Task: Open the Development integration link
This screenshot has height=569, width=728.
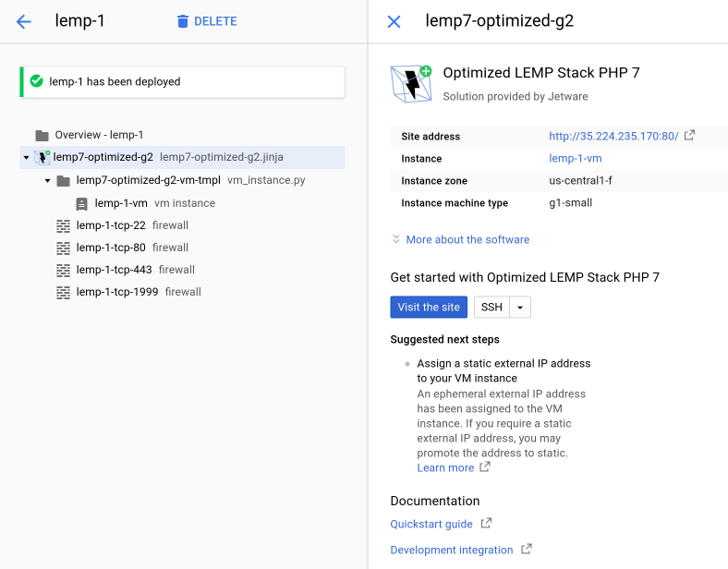Action: coord(452,550)
